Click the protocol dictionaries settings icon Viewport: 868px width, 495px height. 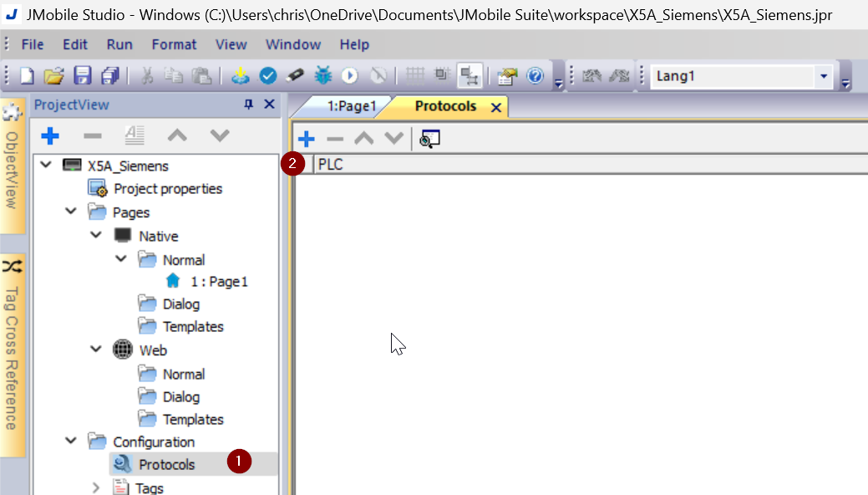pos(429,139)
